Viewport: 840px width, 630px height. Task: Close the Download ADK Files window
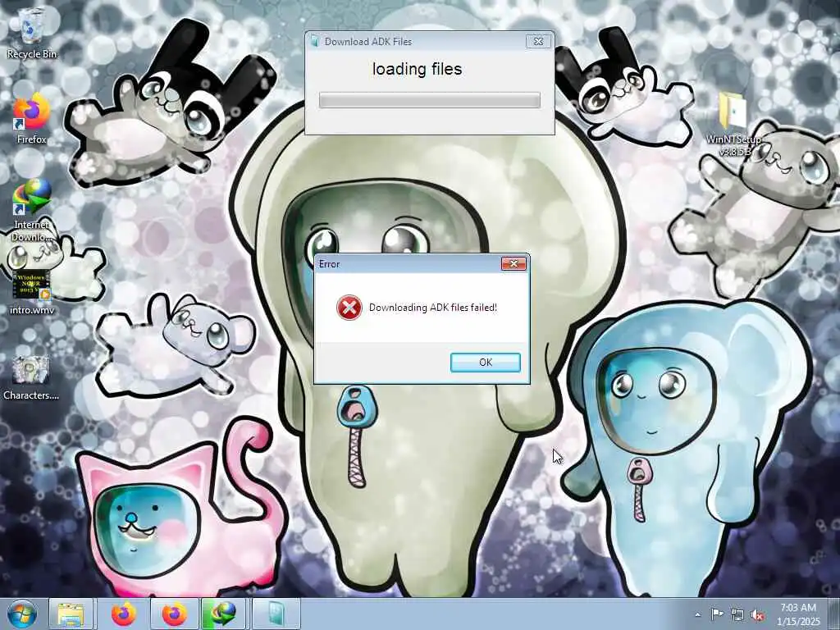[538, 41]
